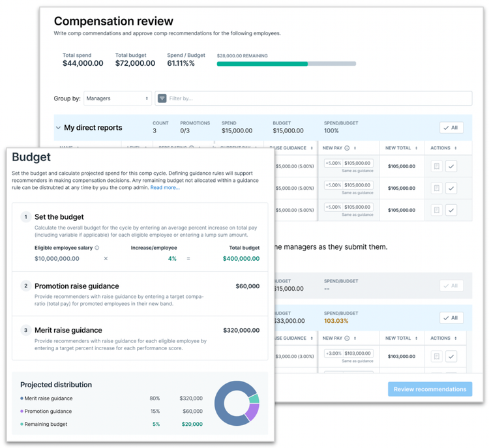The width and height of the screenshot is (489, 448).
Task: Open notes icon for first $105,000 row
Action: 437,166
